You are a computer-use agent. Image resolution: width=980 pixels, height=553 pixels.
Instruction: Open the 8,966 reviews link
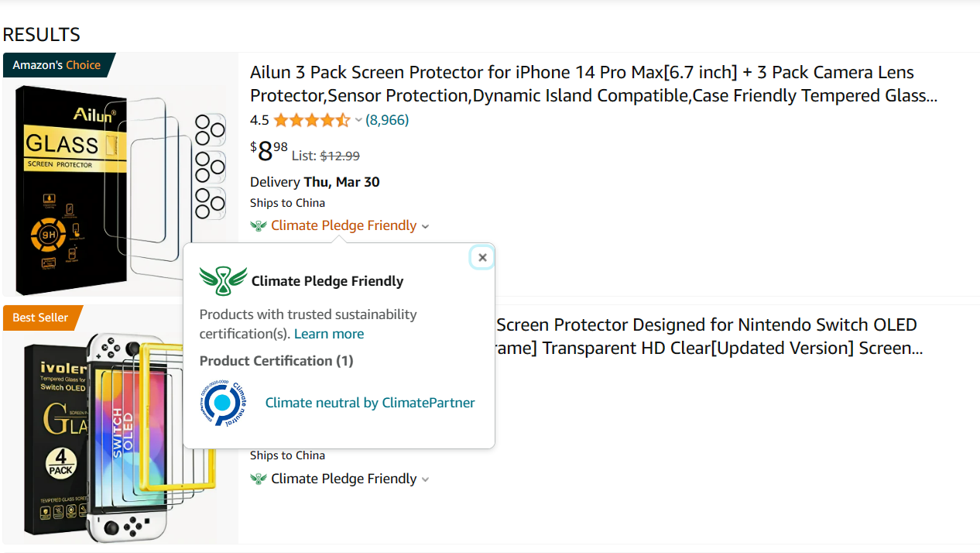(387, 120)
